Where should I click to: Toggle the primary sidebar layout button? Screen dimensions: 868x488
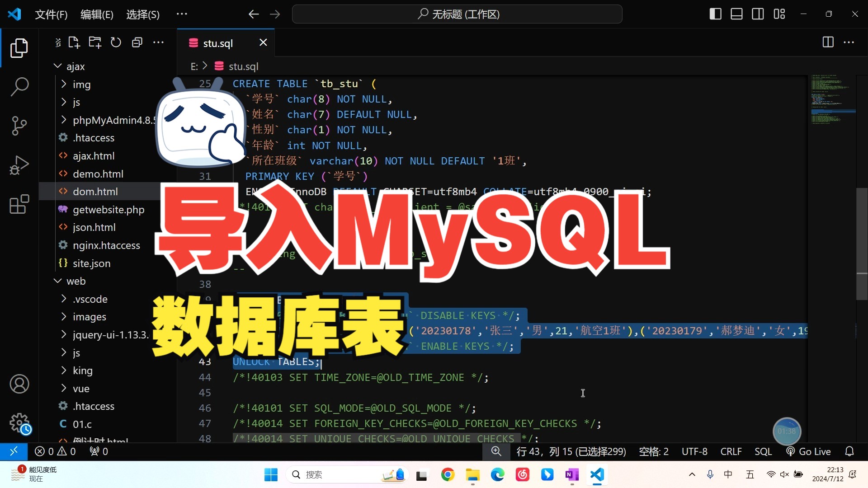(x=715, y=14)
